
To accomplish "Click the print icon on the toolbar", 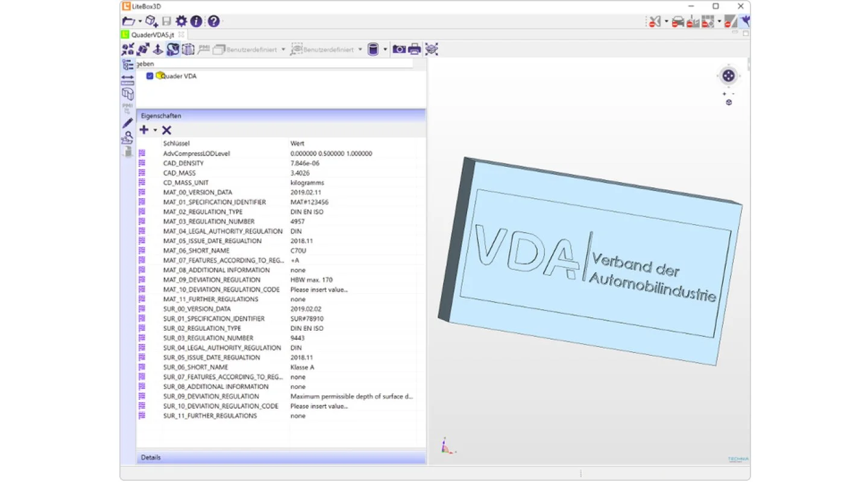I will pyautogui.click(x=414, y=49).
